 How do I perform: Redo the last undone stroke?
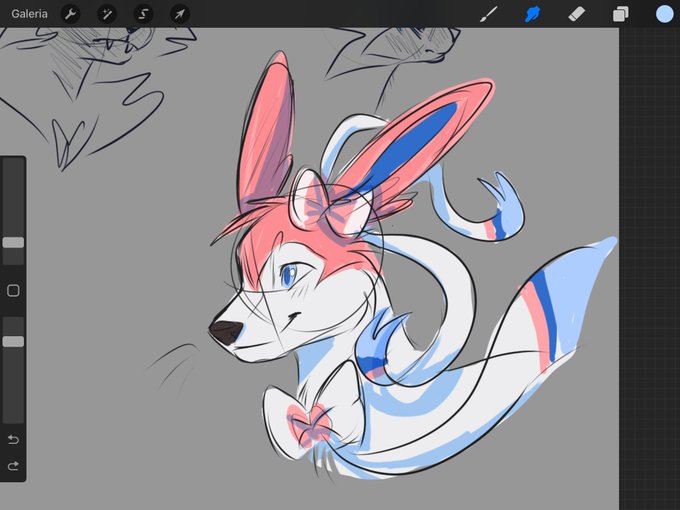13,466
